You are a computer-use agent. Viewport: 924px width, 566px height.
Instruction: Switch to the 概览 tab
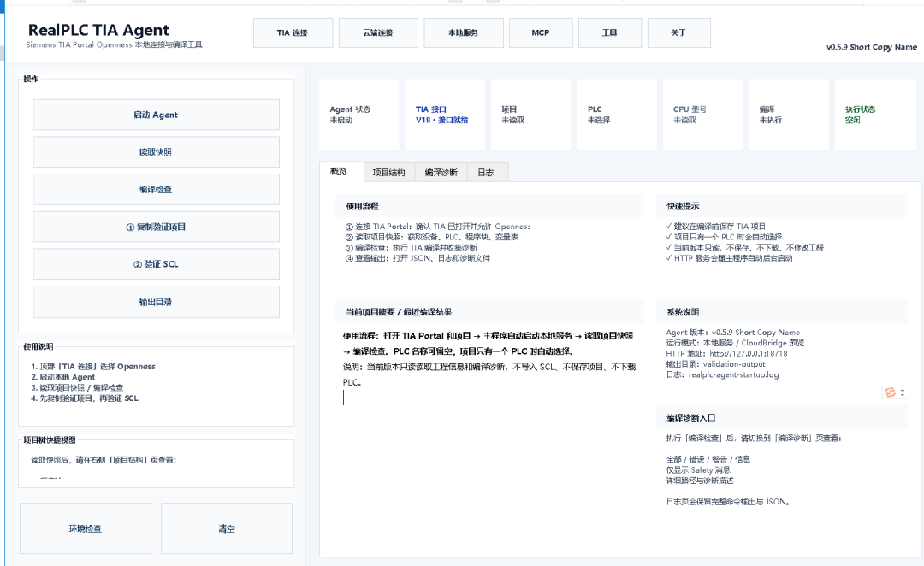click(341, 171)
